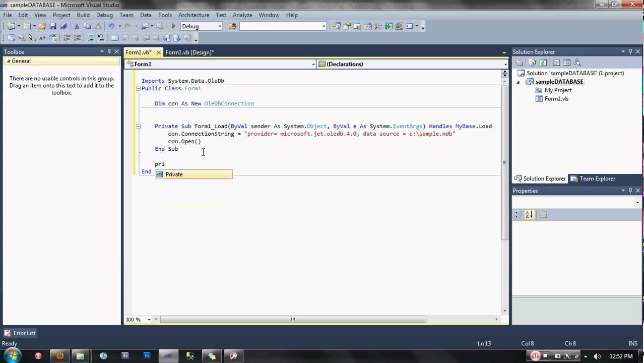Click the find combo box in the toolbar

click(283, 26)
